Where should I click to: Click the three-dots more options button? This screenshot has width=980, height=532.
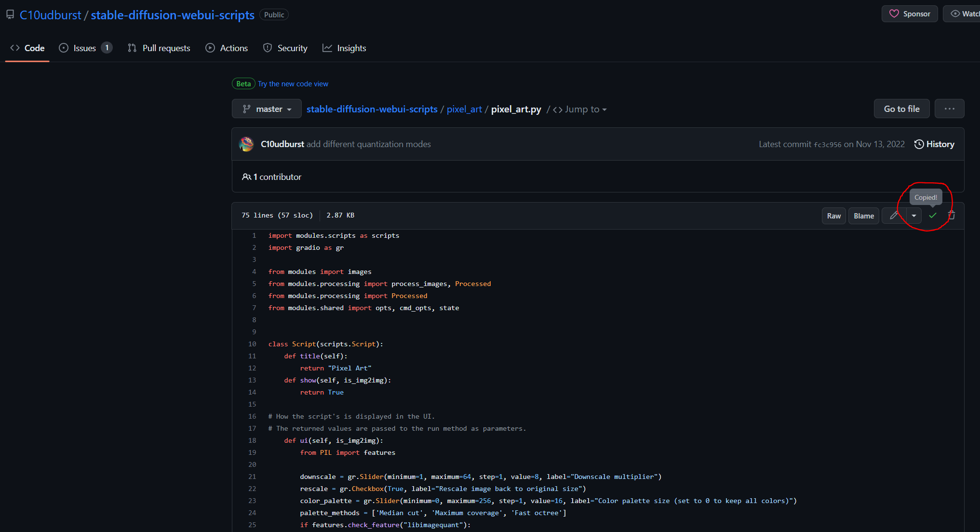(949, 109)
